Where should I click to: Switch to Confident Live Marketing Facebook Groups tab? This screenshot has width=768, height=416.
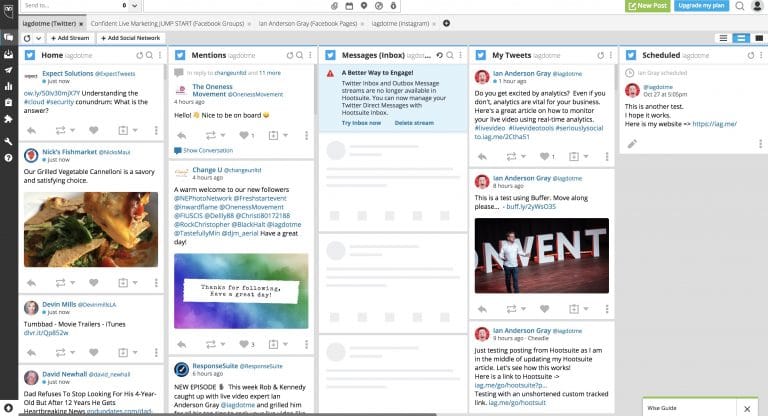coord(167,23)
